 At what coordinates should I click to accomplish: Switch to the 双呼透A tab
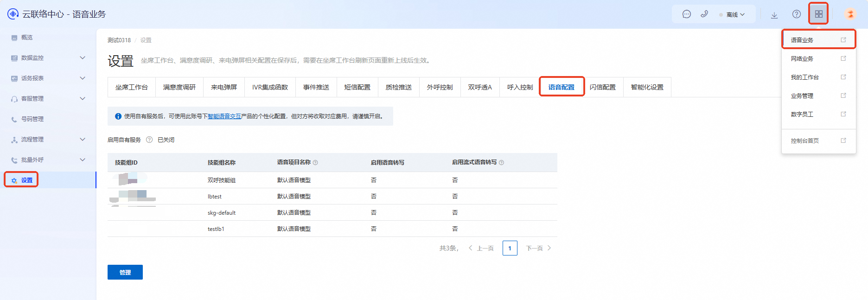tap(480, 87)
